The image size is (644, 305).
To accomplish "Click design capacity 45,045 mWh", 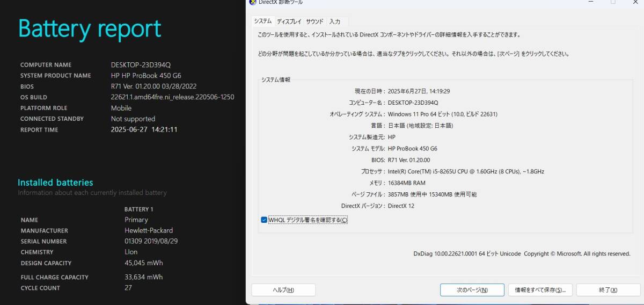I will 143,263.
